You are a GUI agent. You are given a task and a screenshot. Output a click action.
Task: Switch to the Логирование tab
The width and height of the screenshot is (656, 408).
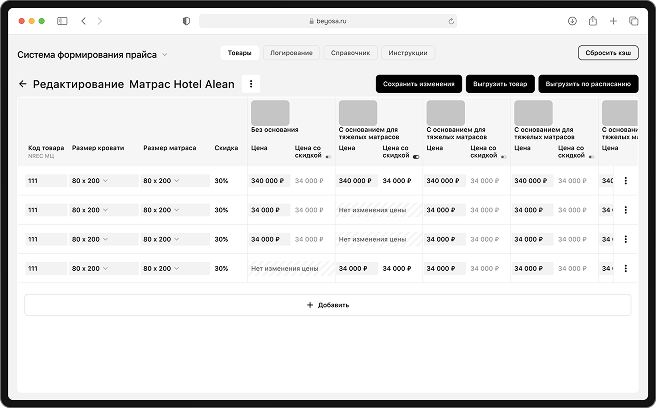[x=291, y=53]
